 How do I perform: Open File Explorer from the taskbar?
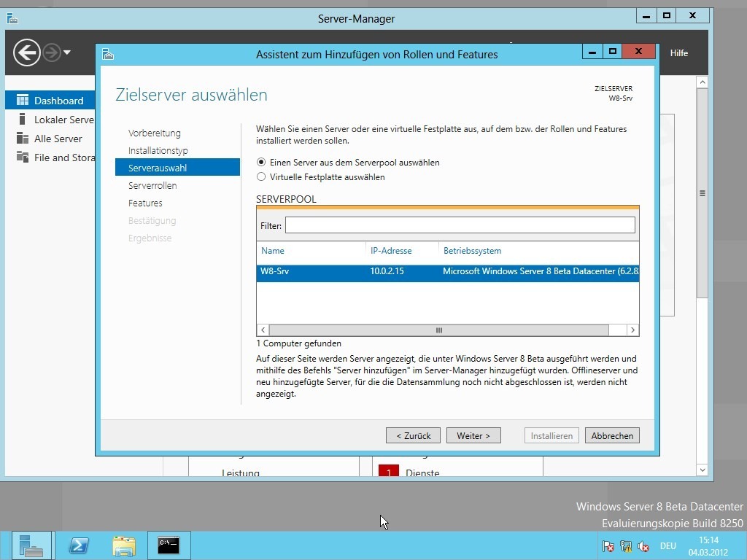click(124, 545)
